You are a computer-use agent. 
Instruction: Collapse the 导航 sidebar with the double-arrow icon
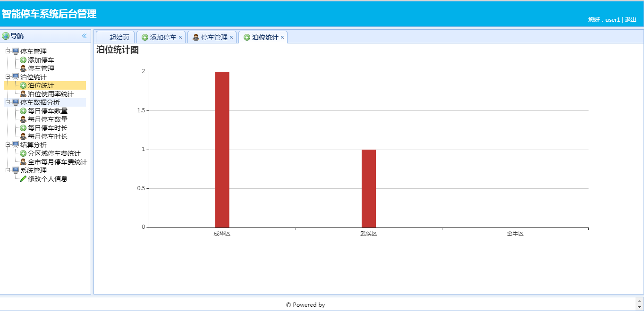(84, 36)
